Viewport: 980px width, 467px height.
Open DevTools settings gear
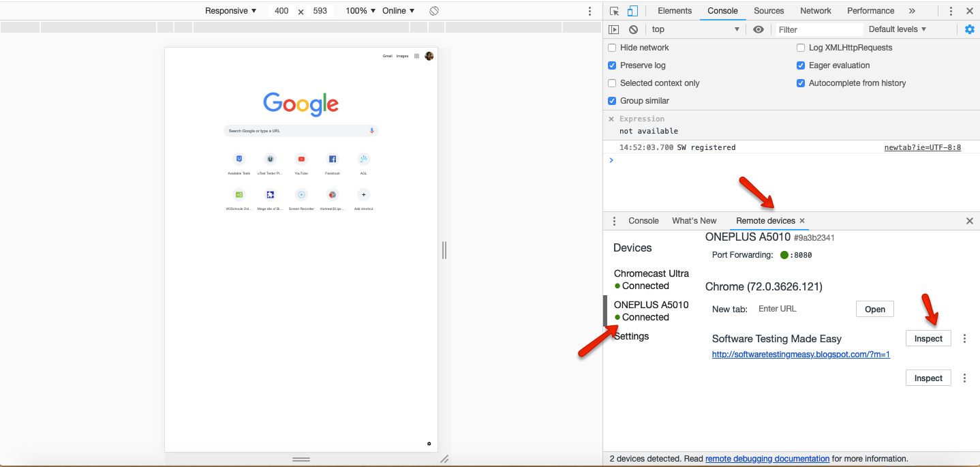pyautogui.click(x=969, y=29)
